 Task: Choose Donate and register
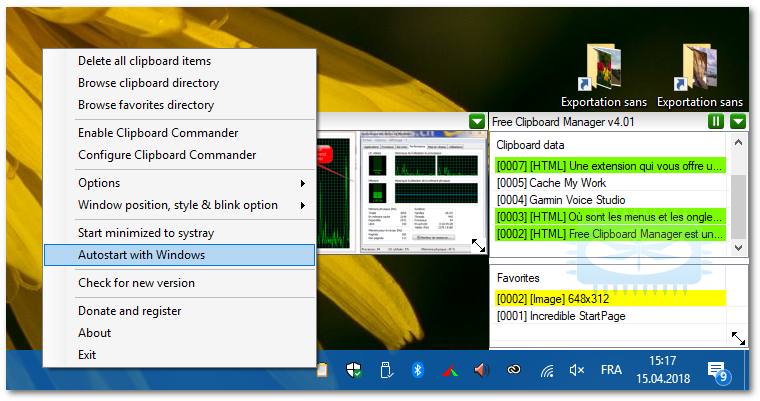click(180, 311)
